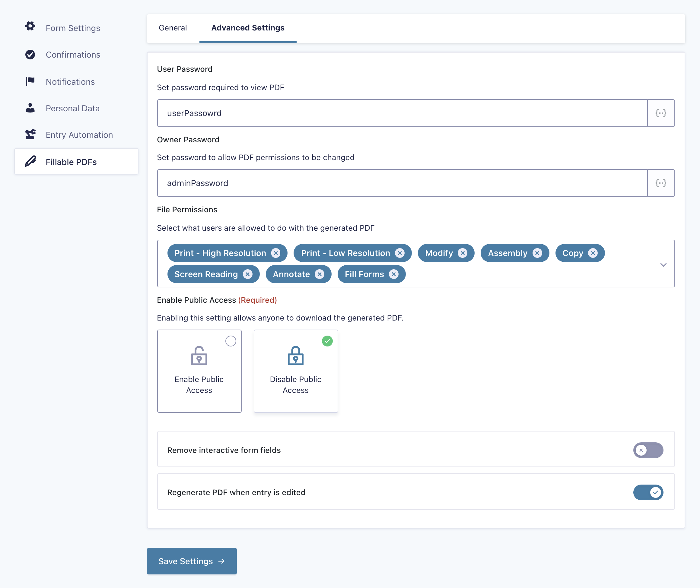Click the Screen Reading tag label
Screen dimensions: 700x588
206,274
